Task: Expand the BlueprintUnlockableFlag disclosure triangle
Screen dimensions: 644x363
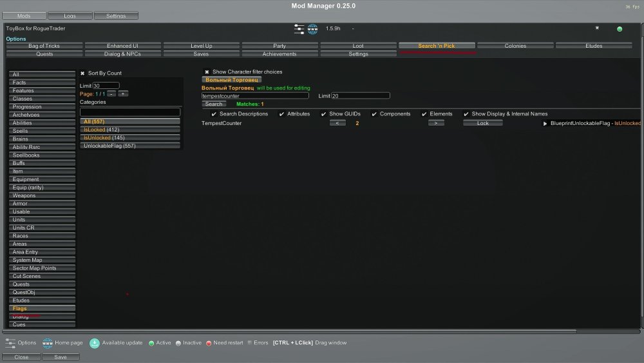Action: coord(545,123)
